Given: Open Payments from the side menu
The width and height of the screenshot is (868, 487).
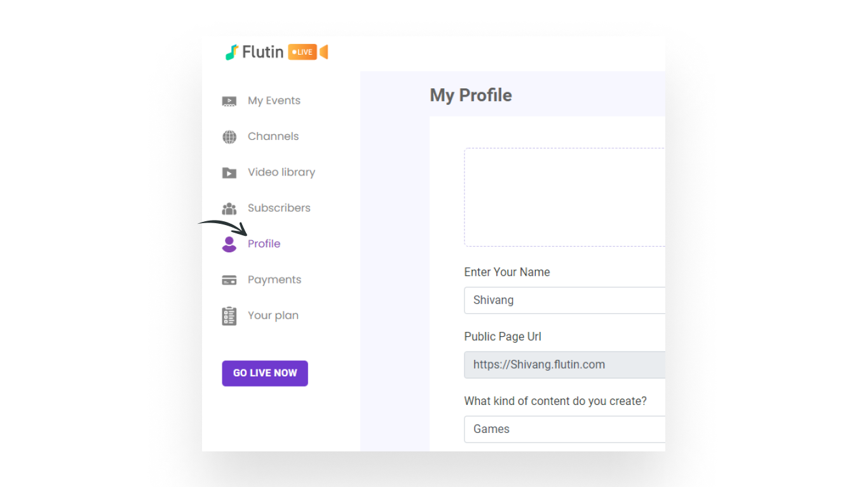Looking at the screenshot, I should [x=275, y=280].
